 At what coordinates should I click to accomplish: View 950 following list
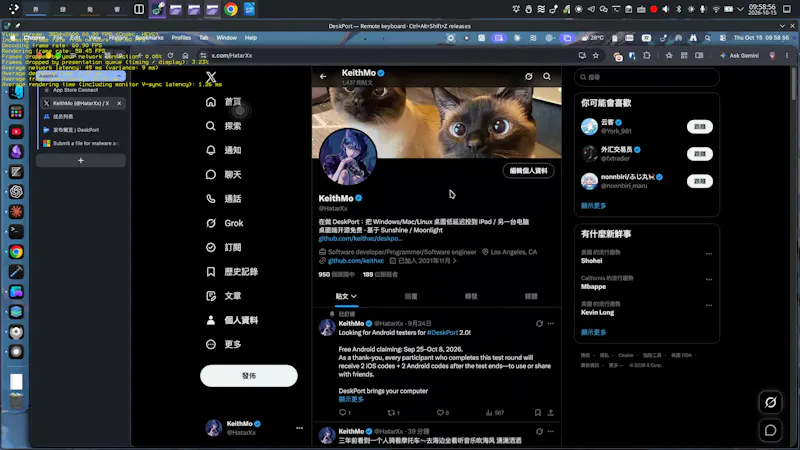336,274
